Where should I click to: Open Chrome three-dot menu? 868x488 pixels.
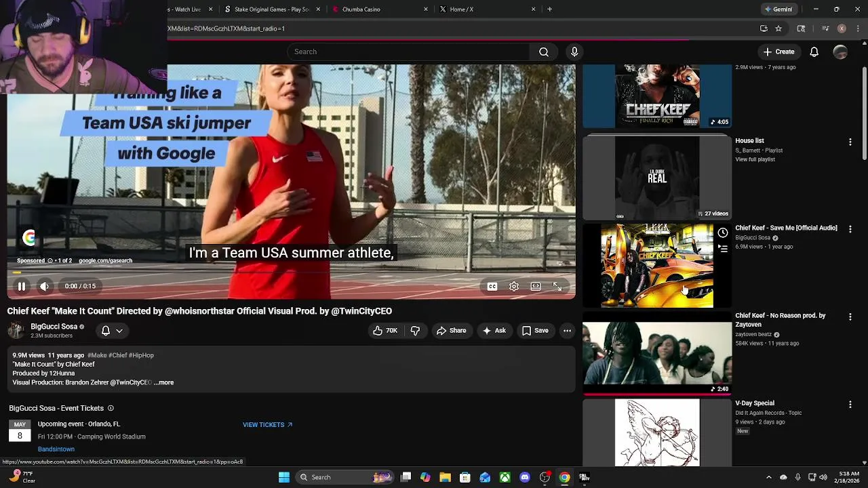pyautogui.click(x=859, y=28)
